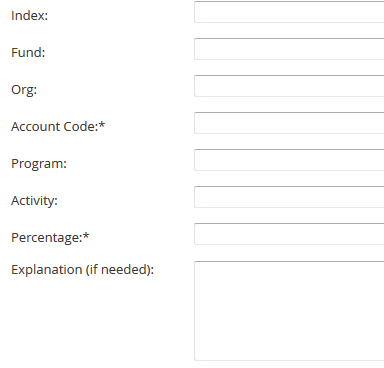384x368 pixels.
Task: Click the Account Code entry field
Action: pos(289,123)
